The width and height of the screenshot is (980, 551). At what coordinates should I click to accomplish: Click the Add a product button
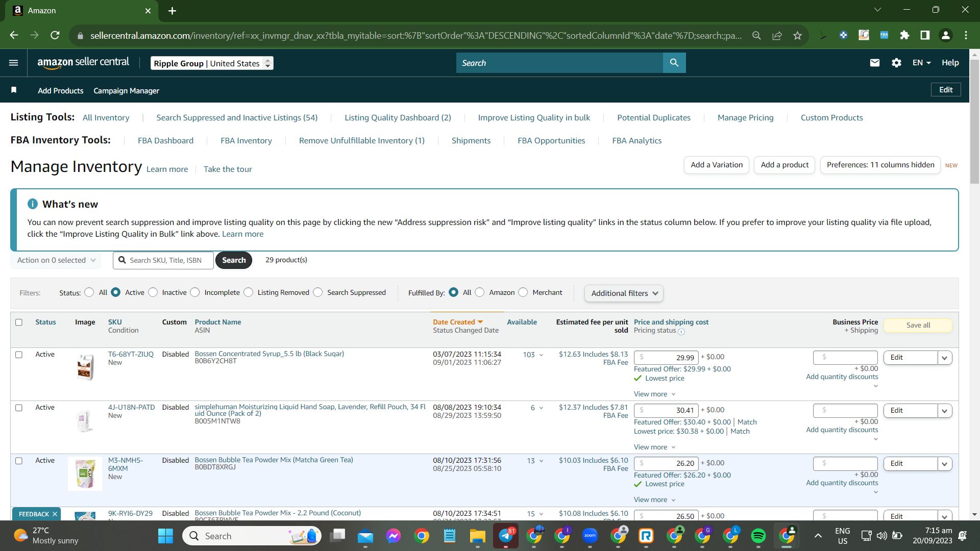click(x=785, y=165)
